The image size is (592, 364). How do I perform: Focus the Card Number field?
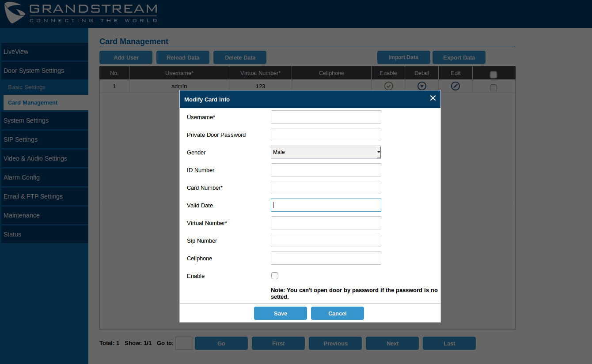pyautogui.click(x=326, y=188)
